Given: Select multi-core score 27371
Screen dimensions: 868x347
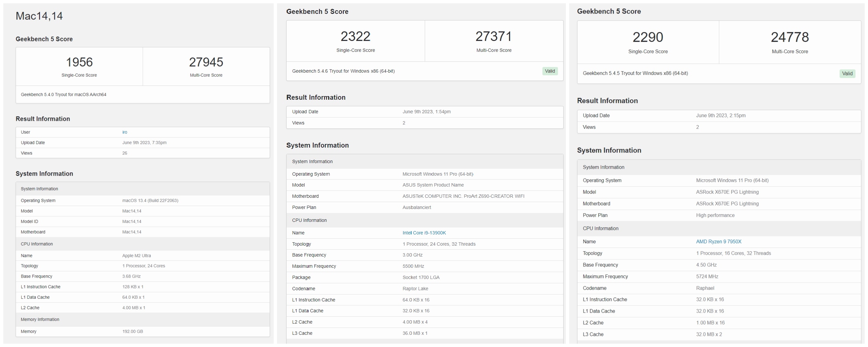Looking at the screenshot, I should 493,36.
